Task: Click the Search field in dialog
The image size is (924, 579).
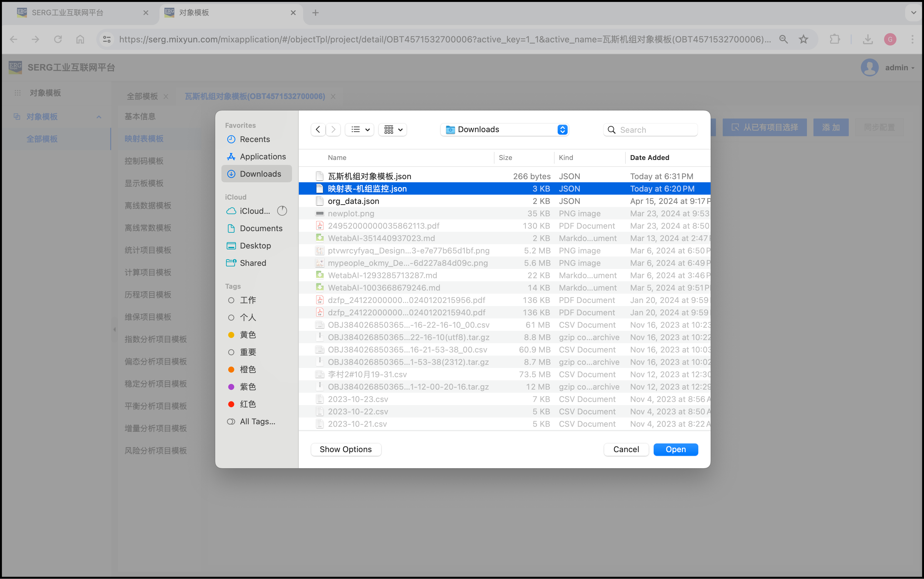Action: [x=655, y=130]
